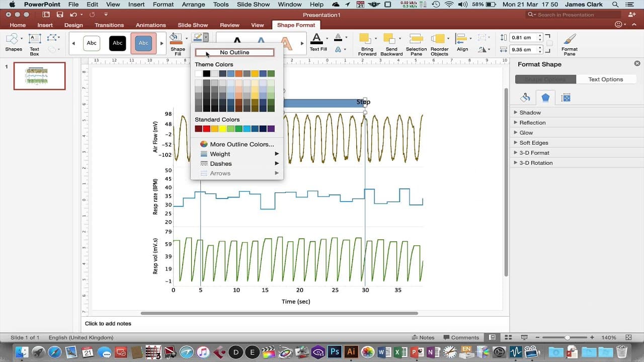Toggle Normal view button in status bar
This screenshot has height=362, width=644.
[493, 337]
